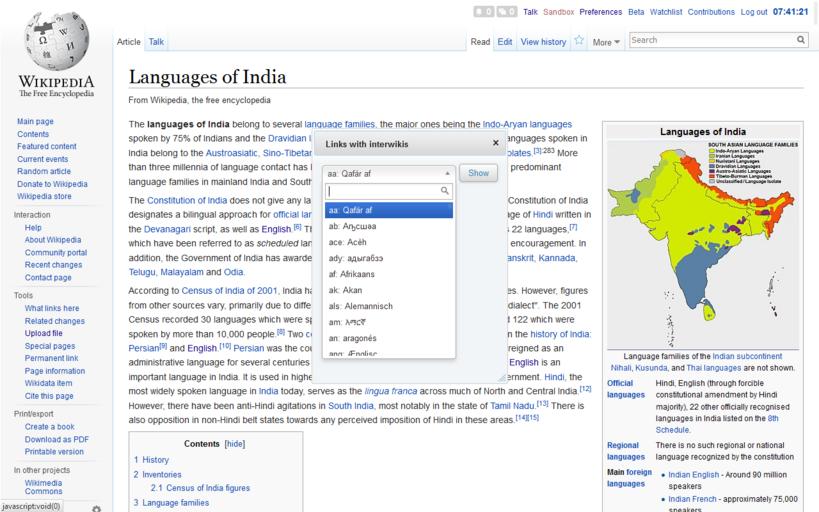This screenshot has width=819, height=512.
Task: Click the language filter text field in dropdown
Action: pyautogui.click(x=383, y=190)
